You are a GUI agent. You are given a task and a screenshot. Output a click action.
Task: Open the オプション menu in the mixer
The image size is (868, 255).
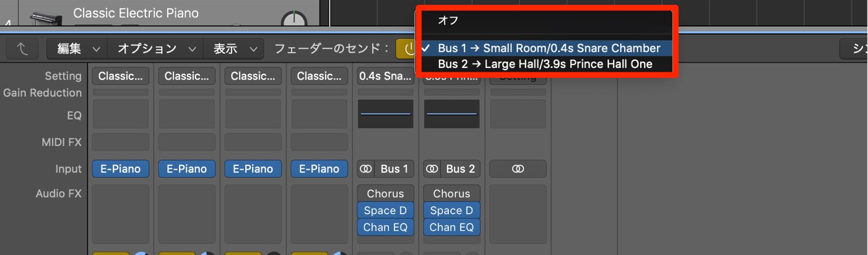155,49
